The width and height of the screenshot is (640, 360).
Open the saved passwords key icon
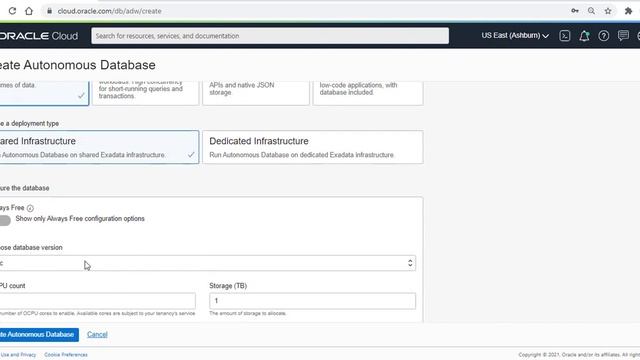pyautogui.click(x=575, y=11)
